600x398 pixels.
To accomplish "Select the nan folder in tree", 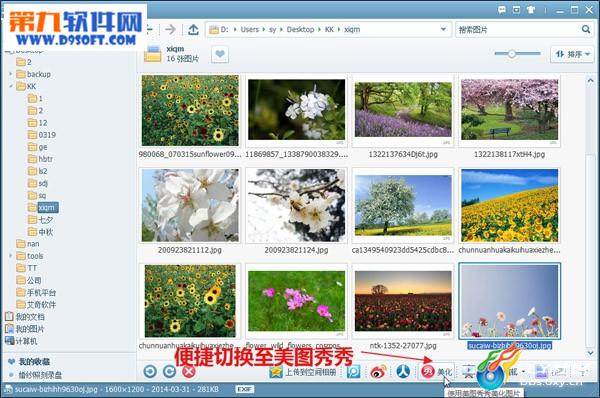I will point(28,244).
